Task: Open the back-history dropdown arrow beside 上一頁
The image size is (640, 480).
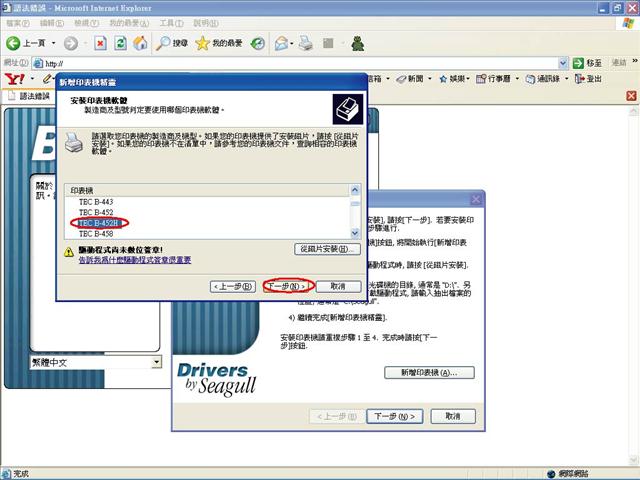Action: click(53, 43)
